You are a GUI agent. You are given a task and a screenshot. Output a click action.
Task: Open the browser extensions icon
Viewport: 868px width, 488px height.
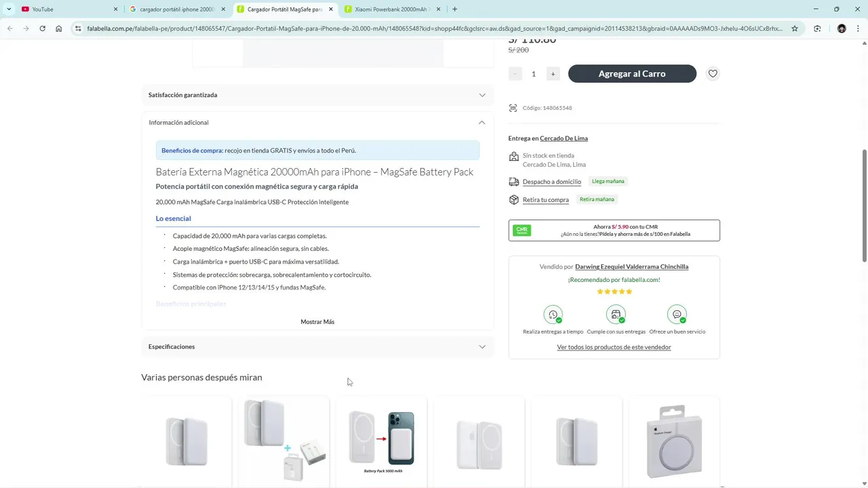pyautogui.click(x=817, y=28)
